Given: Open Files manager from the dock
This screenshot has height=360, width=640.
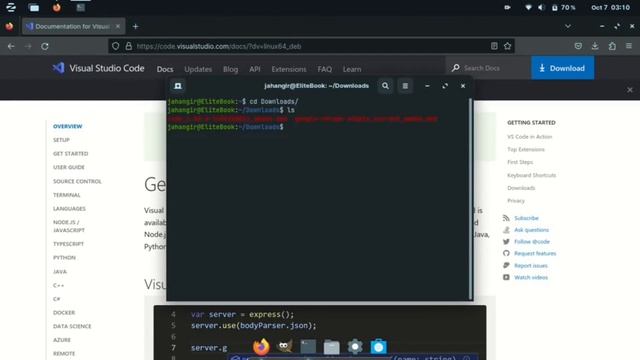Looking at the screenshot, I should tap(331, 347).
